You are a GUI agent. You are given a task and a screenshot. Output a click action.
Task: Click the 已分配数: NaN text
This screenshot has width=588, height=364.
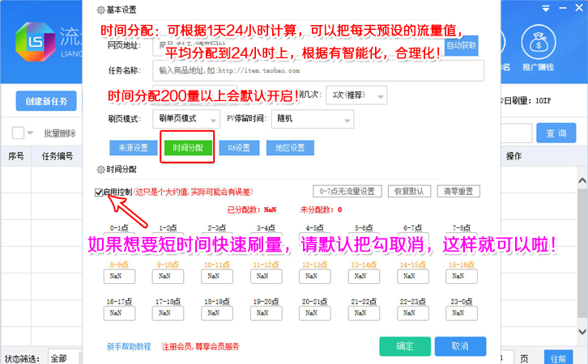[x=252, y=210]
